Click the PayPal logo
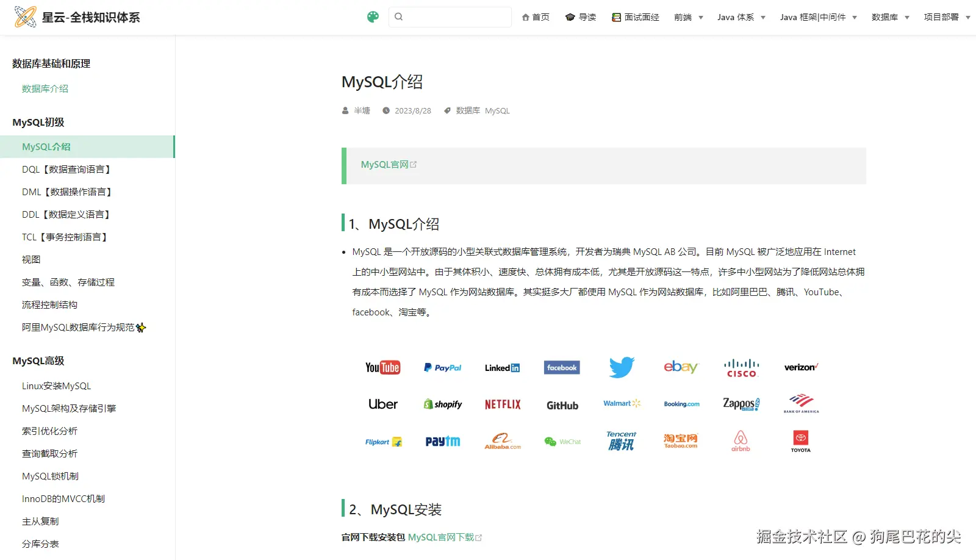The image size is (976, 560). pos(443,367)
